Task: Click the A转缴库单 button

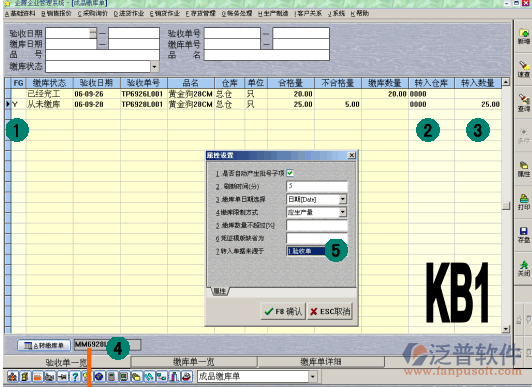Action: [44, 346]
